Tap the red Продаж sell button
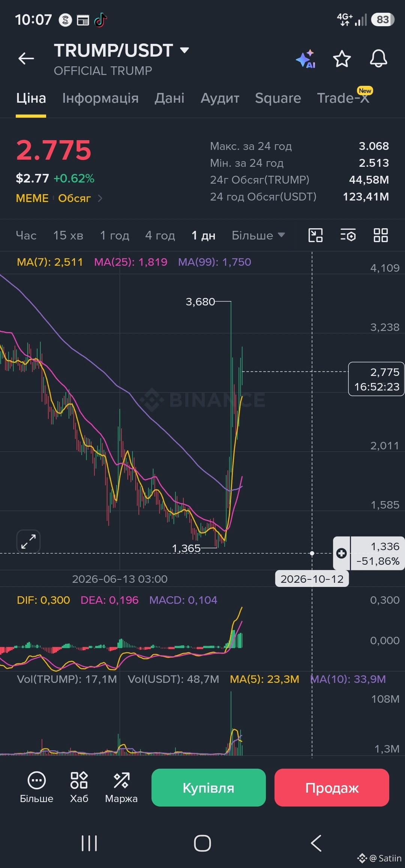This screenshot has width=405, height=868. click(x=332, y=787)
